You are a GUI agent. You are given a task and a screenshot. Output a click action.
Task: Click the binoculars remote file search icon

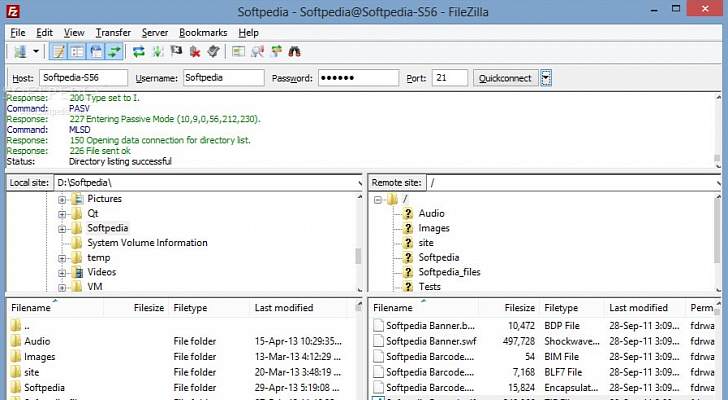pos(294,51)
